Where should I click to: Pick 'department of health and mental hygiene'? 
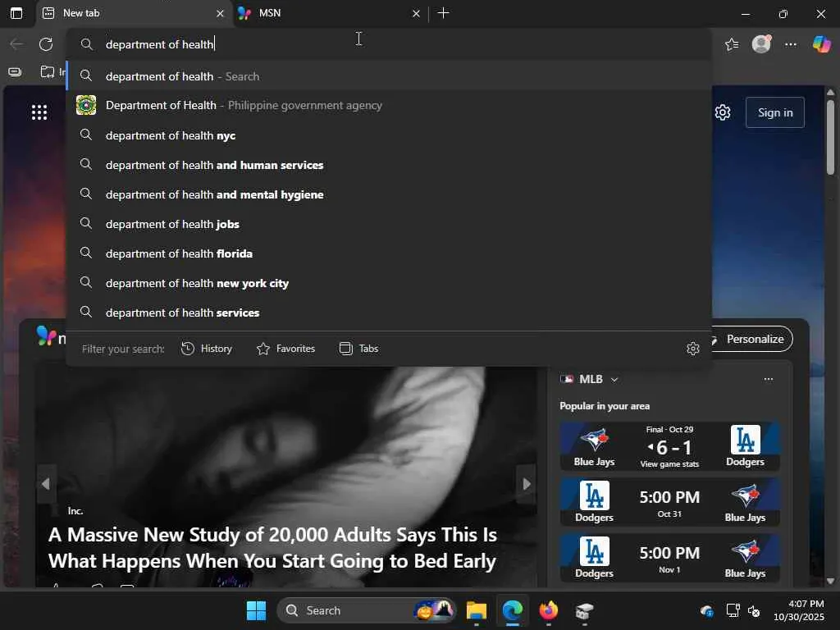[389, 194]
